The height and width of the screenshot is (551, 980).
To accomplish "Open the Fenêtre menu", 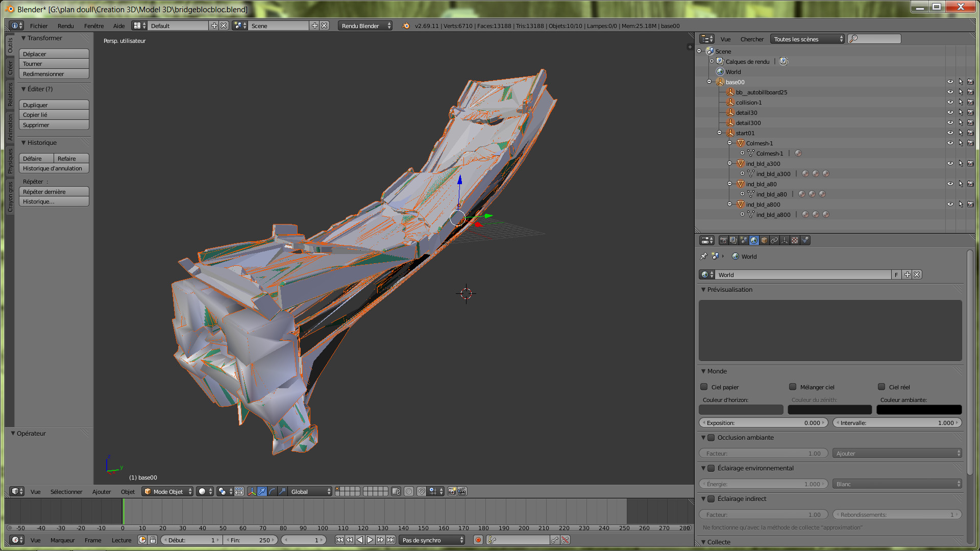I will [x=94, y=26].
